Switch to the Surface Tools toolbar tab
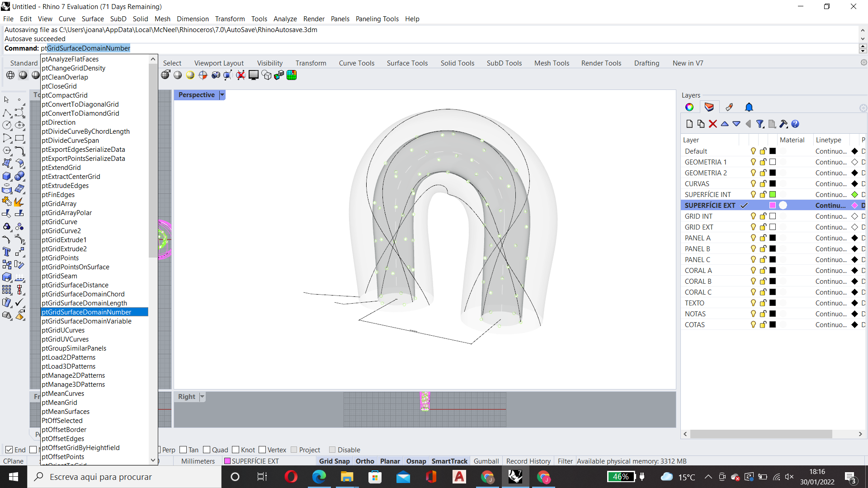This screenshot has width=868, height=488. pyautogui.click(x=407, y=63)
